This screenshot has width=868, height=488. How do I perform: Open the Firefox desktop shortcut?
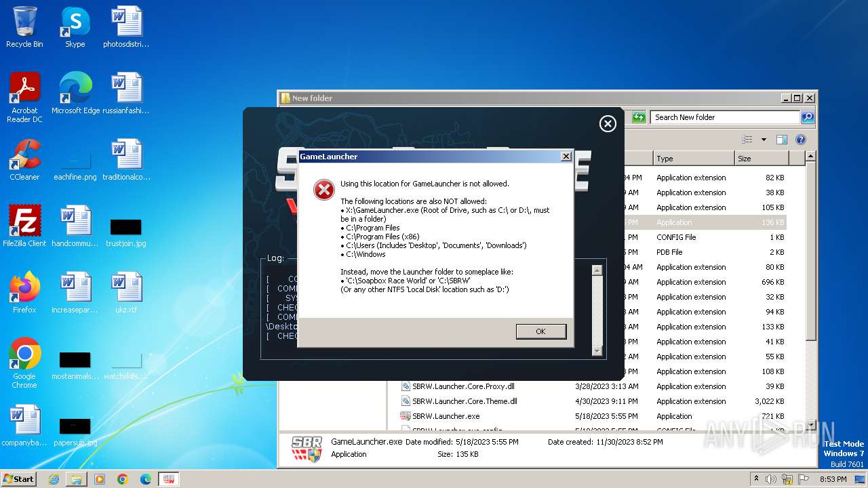point(24,293)
